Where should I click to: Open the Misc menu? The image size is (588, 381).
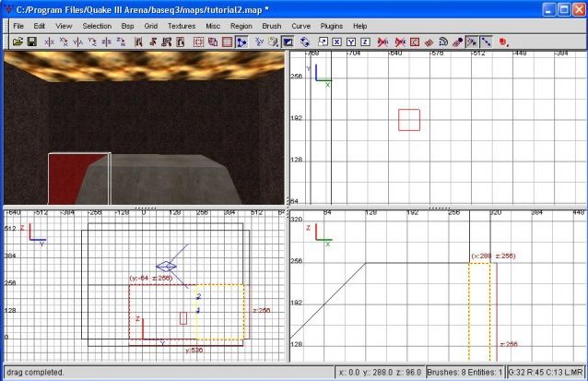click(213, 26)
